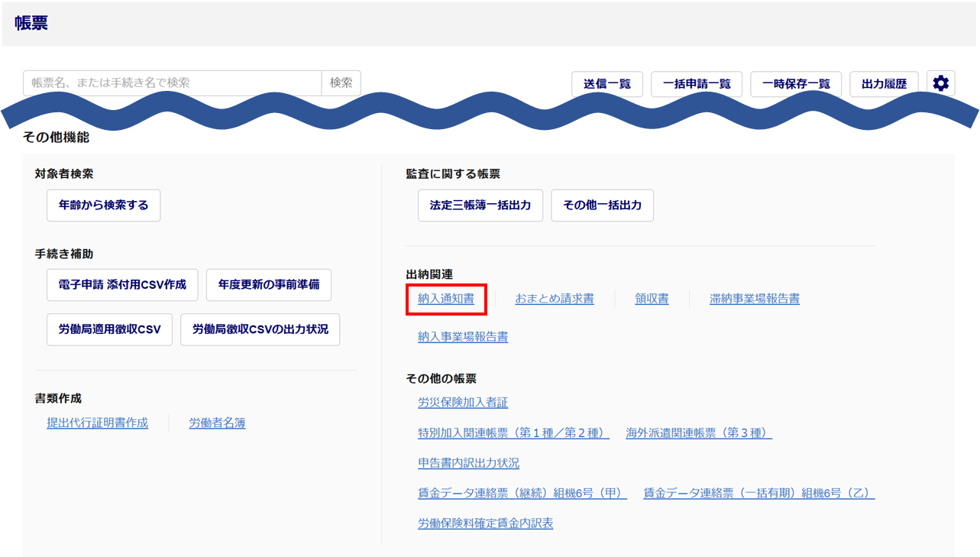Click the 監査に関する帳票 heading
980x557 pixels.
(x=453, y=174)
